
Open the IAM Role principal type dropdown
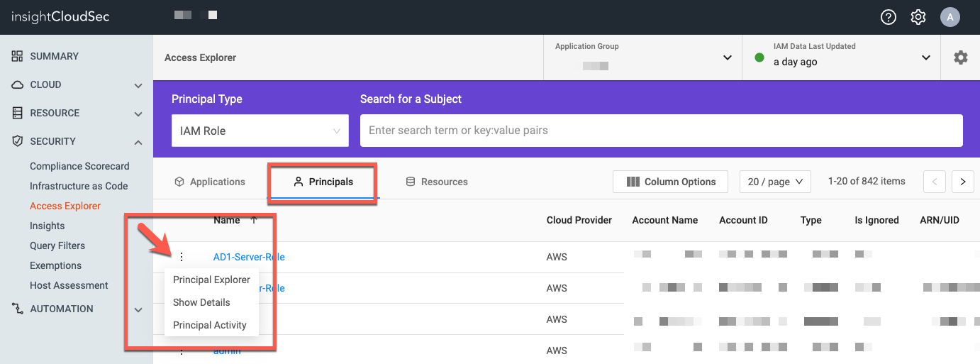point(260,131)
